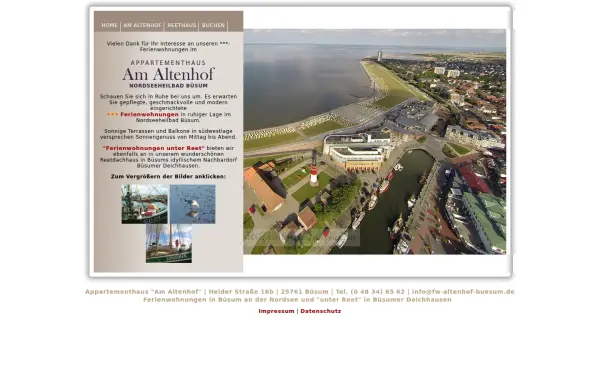Select the BUCHEN navigation item
The image size is (600, 375).
tap(214, 25)
